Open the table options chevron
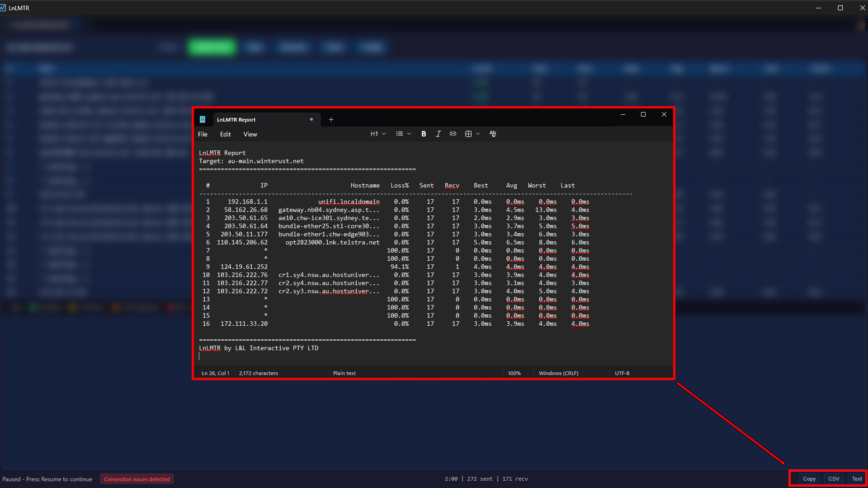This screenshot has height=488, width=868. click(478, 134)
